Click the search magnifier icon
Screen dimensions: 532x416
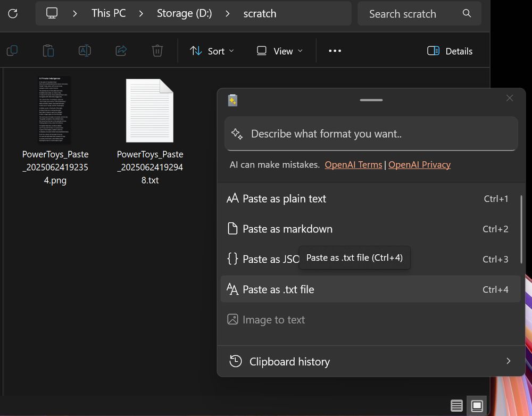pyautogui.click(x=467, y=13)
